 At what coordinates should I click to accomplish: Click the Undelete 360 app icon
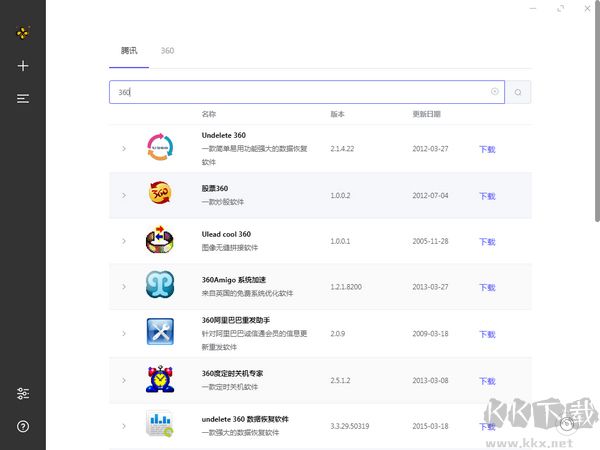point(160,148)
